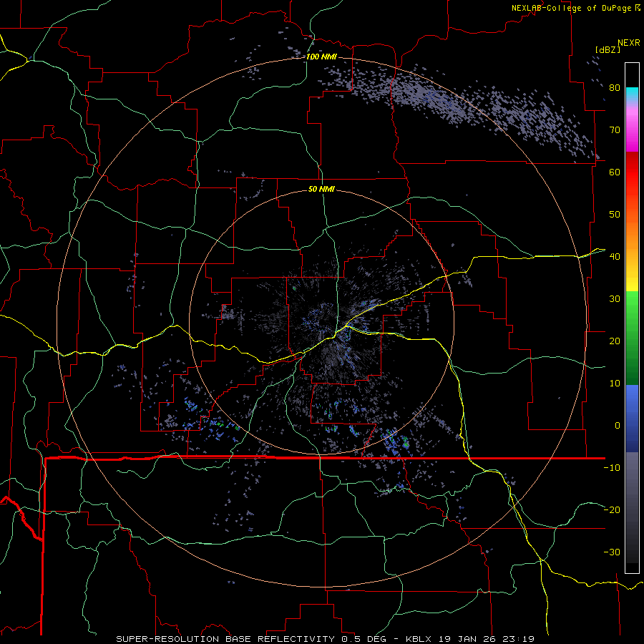Click the 0 dBZ scale value
This screenshot has width=644, height=644.
point(618,426)
